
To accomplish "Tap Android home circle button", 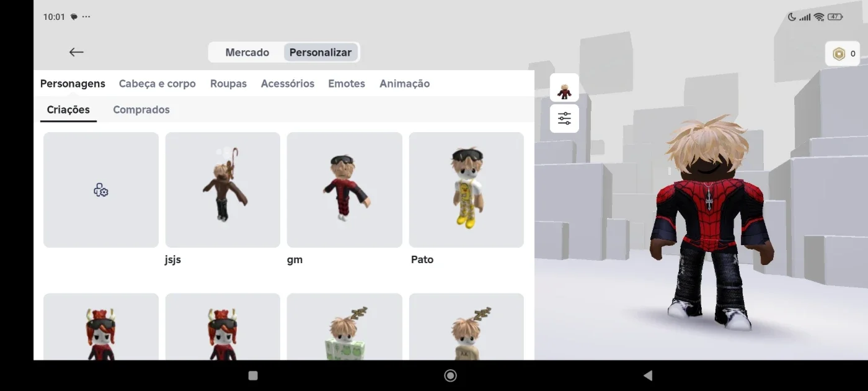I will pos(451,375).
